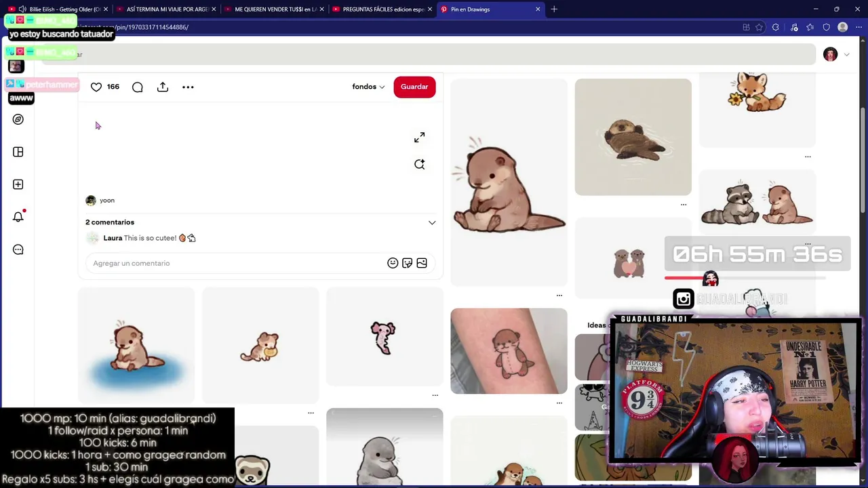Open the boards grid icon in sidebar
Image resolution: width=868 pixels, height=488 pixels.
(18, 152)
